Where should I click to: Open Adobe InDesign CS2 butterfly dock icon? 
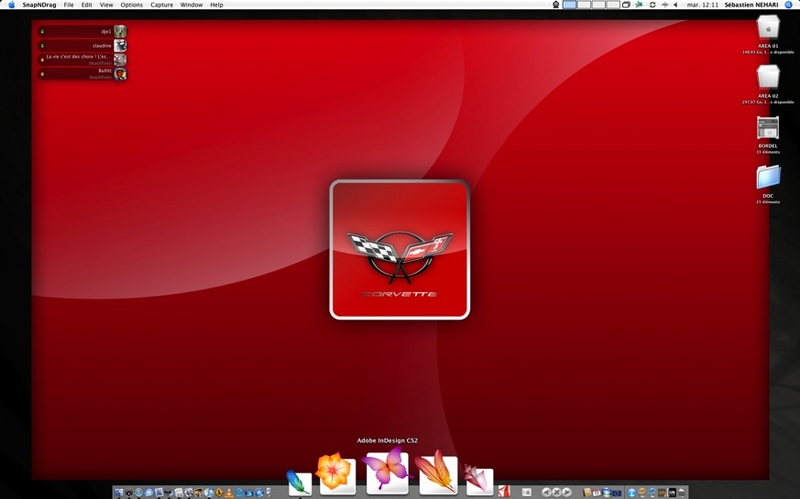pyautogui.click(x=387, y=473)
